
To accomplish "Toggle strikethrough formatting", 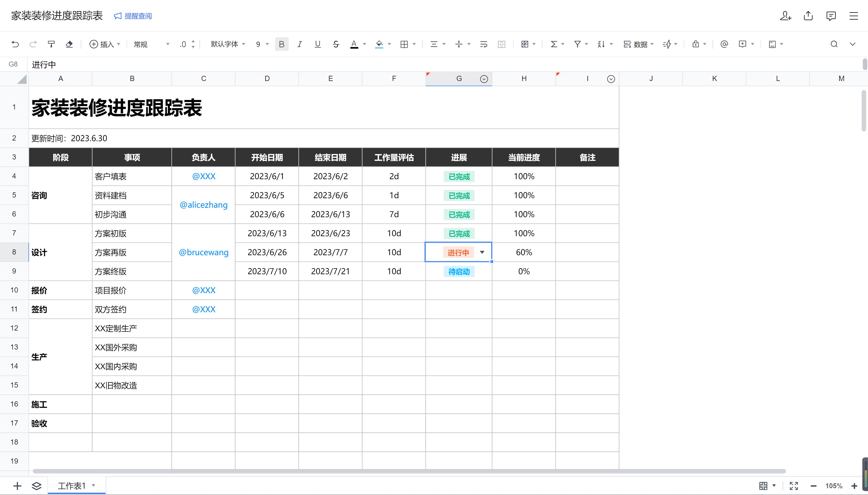I will [x=336, y=44].
